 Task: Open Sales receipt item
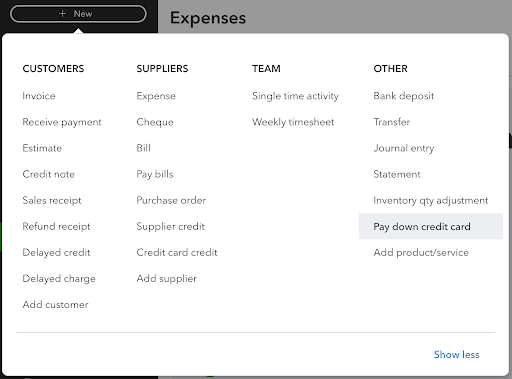coord(52,200)
